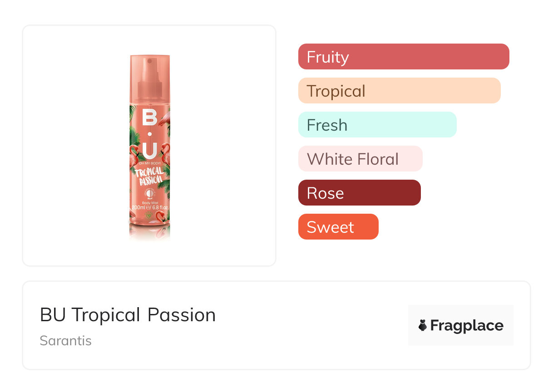The width and height of the screenshot is (553, 392).
Task: Click the Sarantis brand name
Action: point(65,341)
